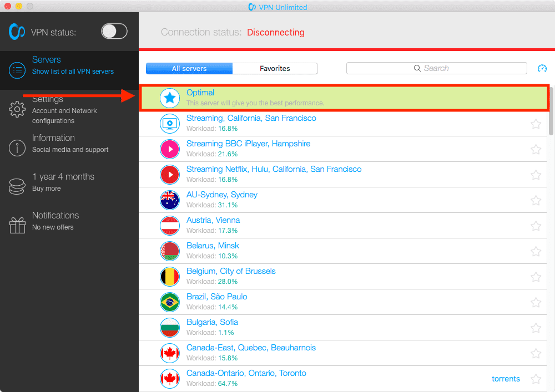The width and height of the screenshot is (555, 392).
Task: Click the Settings gear icon
Action: [17, 109]
